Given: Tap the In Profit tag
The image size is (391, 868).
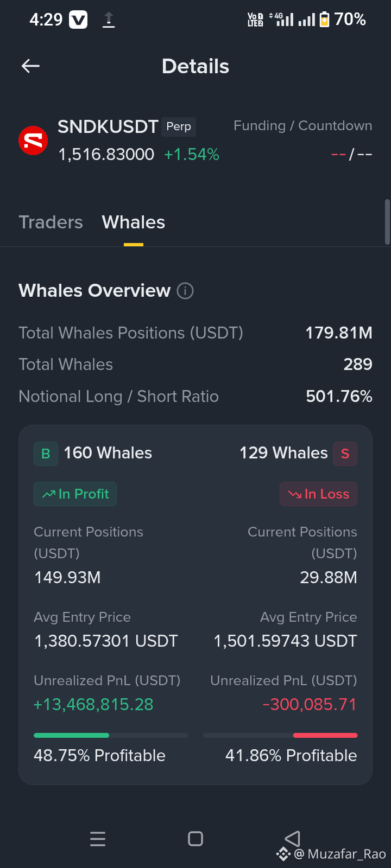Looking at the screenshot, I should [75, 494].
